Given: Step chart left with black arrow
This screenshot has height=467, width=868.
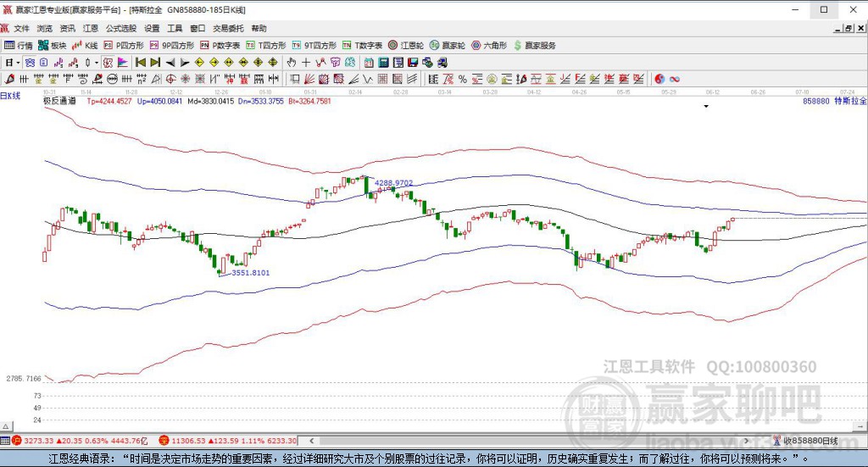Looking at the screenshot, I should (x=170, y=63).
